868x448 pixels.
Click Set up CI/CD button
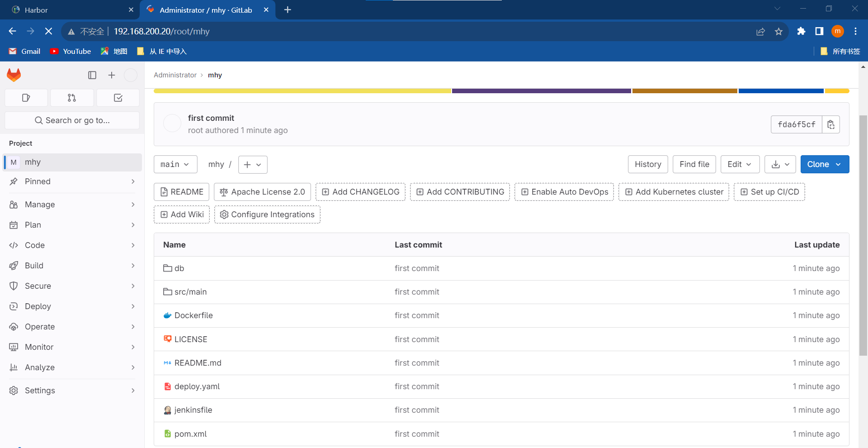coord(769,192)
